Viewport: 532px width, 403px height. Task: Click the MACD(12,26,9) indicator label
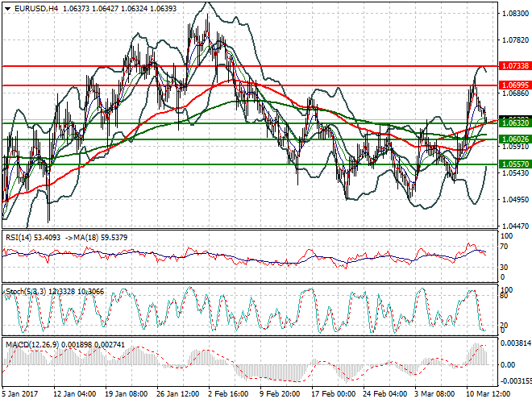coord(32,345)
